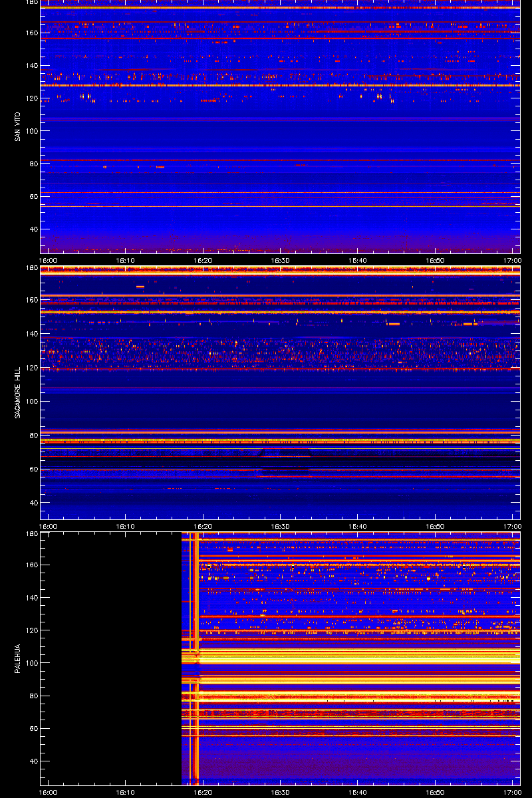Click the 60 frequency tick on Sagamore Hill axis
This screenshot has width=532, height=798.
tap(33, 469)
